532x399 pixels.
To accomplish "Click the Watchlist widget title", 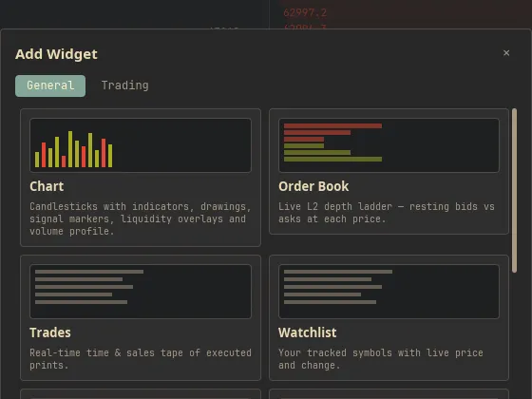I will click(x=308, y=332).
